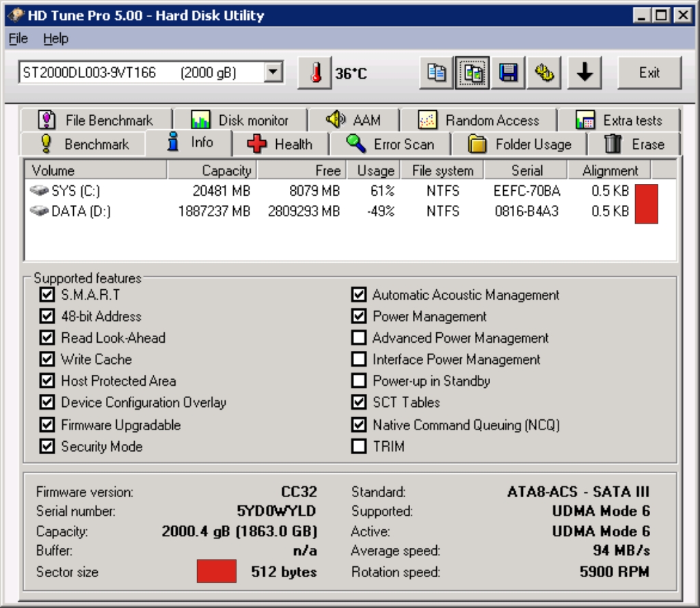
Task: Click the Alignment column header
Action: [609, 170]
